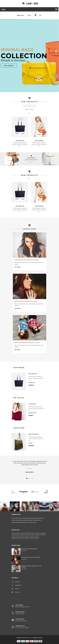Open the shopping cart icon
Screen dimensions: 59x644
click(35, 15)
